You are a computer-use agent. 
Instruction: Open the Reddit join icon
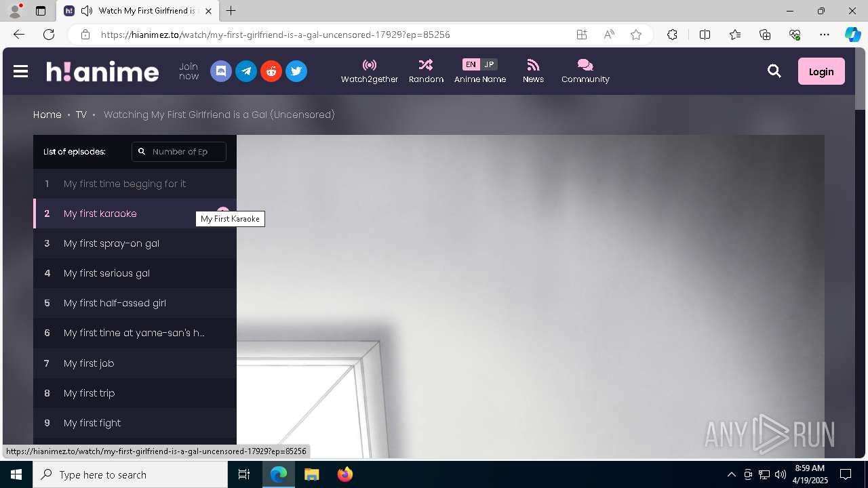(271, 71)
